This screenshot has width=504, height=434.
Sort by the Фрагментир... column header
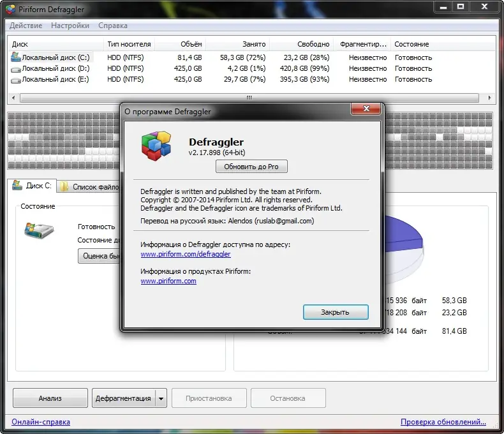362,44
